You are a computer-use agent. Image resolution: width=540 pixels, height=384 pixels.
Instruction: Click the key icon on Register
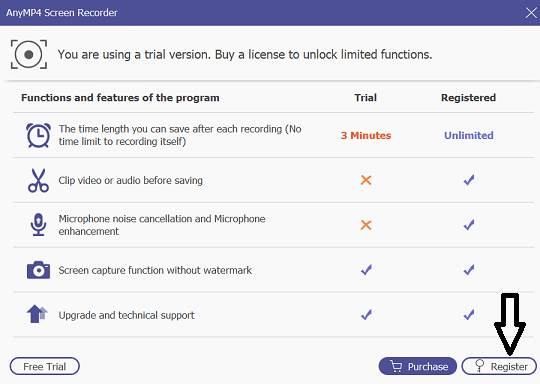click(x=479, y=366)
